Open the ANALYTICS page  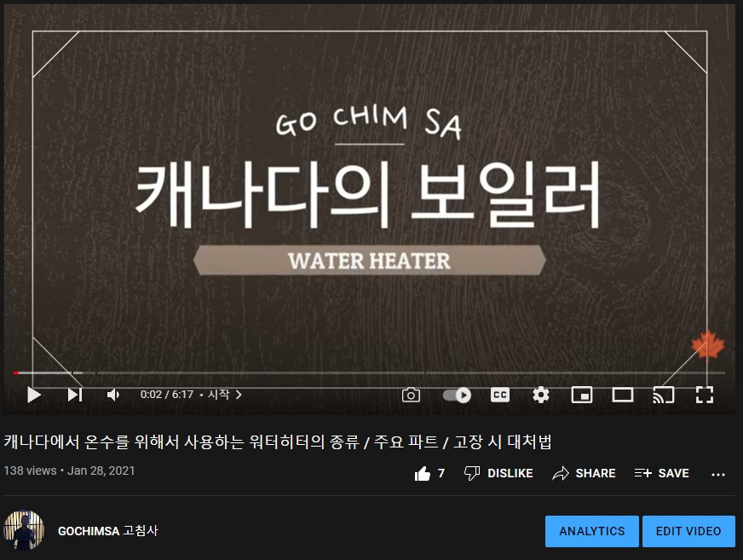click(592, 531)
